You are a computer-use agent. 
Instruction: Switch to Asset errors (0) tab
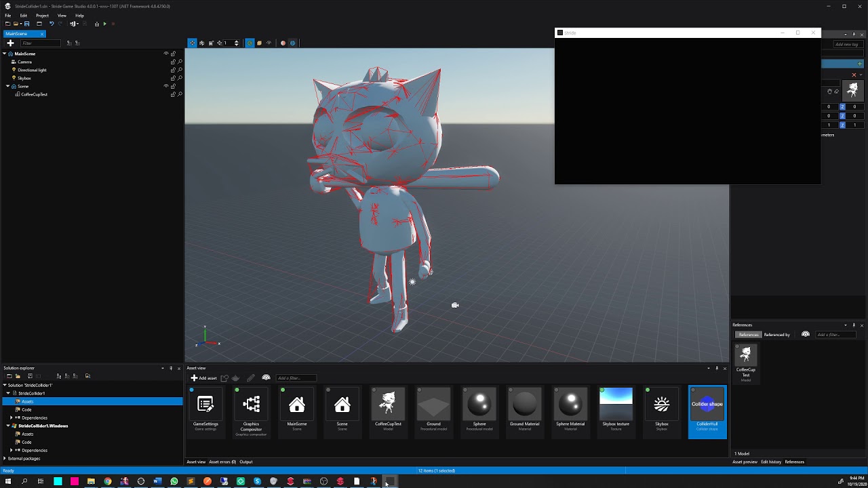tap(222, 462)
